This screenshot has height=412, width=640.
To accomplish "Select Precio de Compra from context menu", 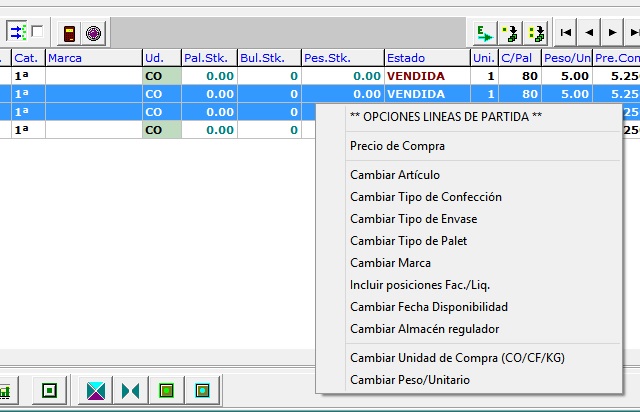I will (x=397, y=146).
